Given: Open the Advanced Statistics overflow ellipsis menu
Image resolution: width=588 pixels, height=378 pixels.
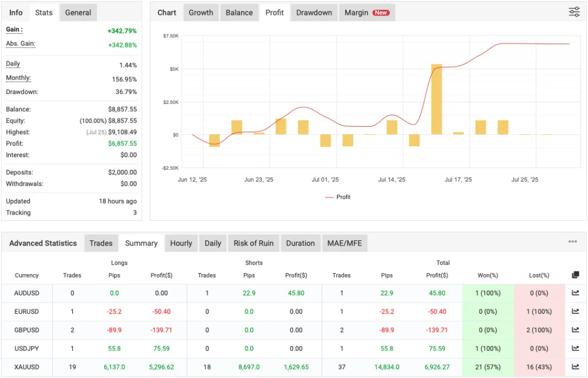Looking at the screenshot, I should pos(572,241).
